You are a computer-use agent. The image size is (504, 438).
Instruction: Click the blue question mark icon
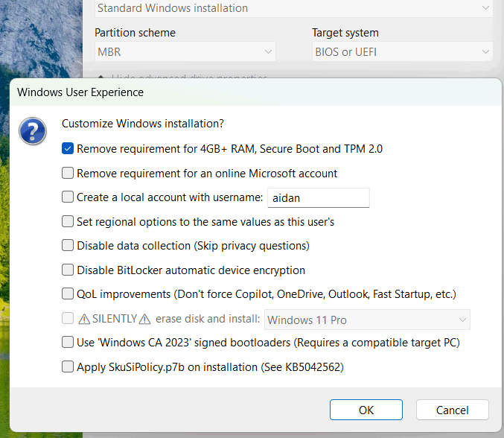[33, 131]
